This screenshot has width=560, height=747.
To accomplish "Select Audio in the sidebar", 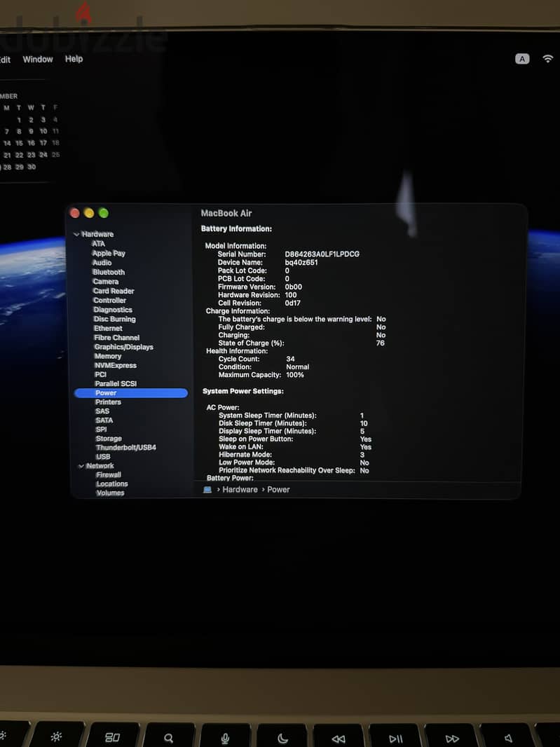I will click(102, 263).
